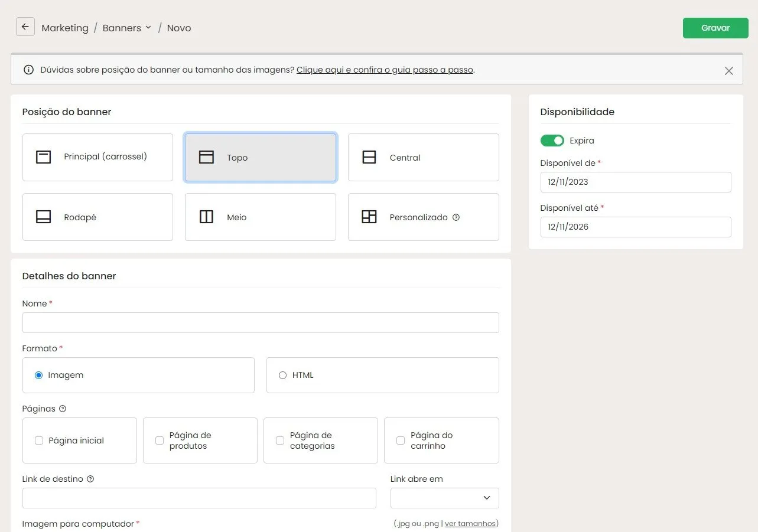The height and width of the screenshot is (532, 758).
Task: Check the Página inicial checkbox
Action: coord(39,440)
